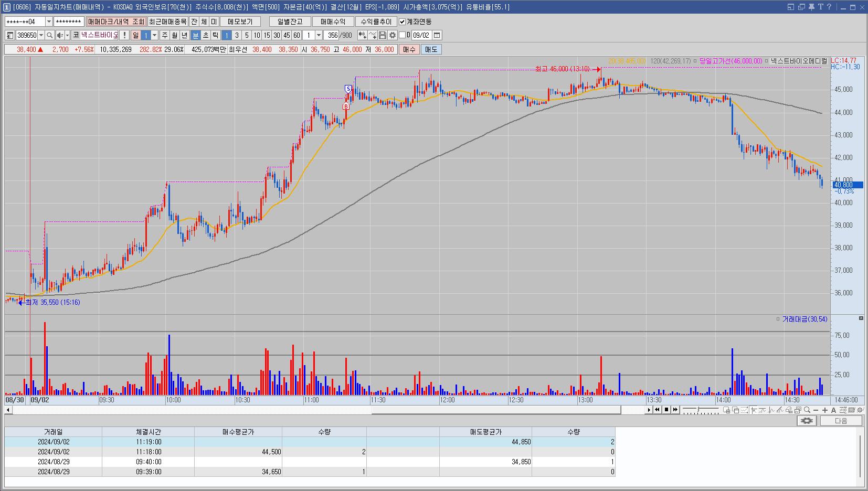Screen dimensions: 868x491
Task: Click the replay speed slider
Action: point(701,410)
